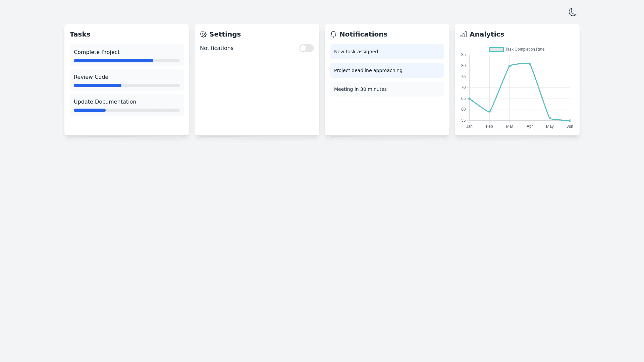This screenshot has width=644, height=362.
Task: Click the Notifications bell icon
Action: [x=333, y=34]
